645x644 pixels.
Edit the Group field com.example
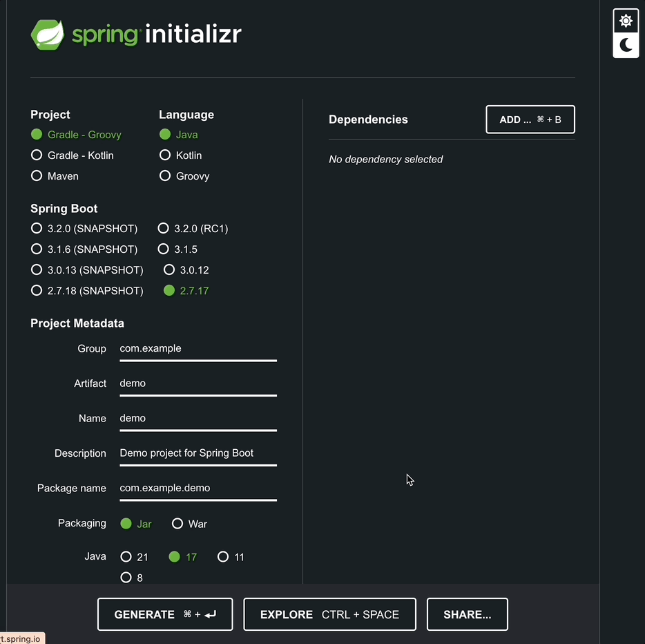[x=198, y=349]
